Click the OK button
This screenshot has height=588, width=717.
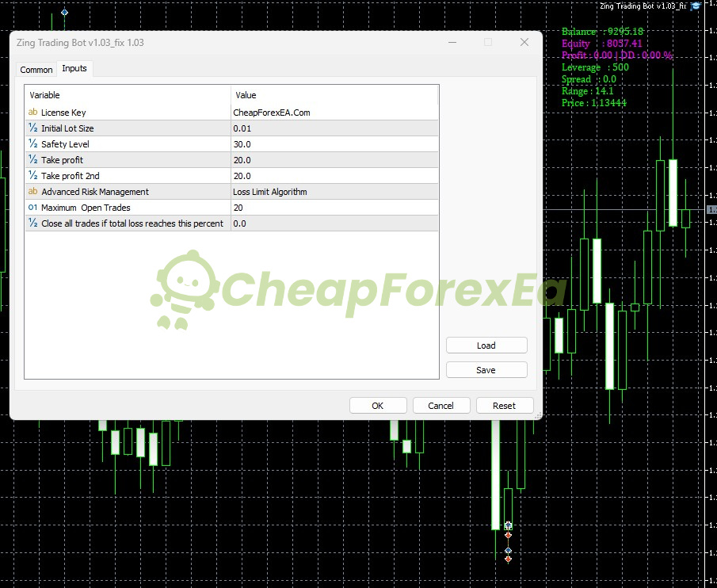378,406
